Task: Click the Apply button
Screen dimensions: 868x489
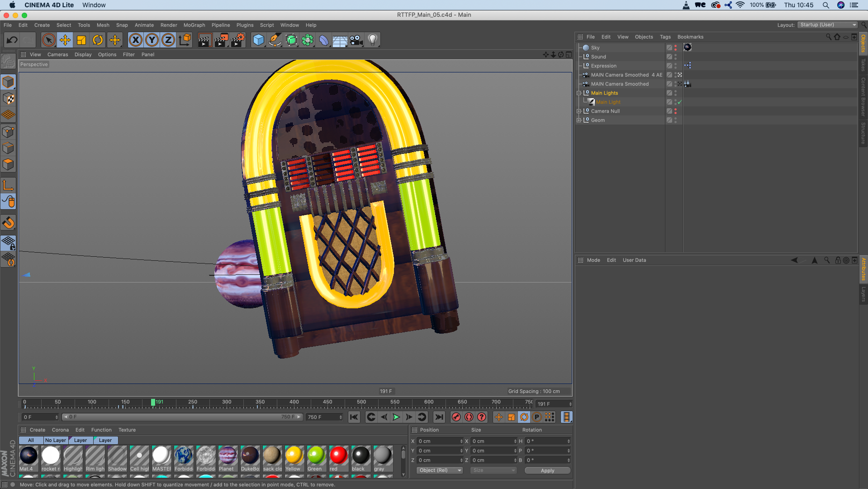Action: [x=547, y=470]
